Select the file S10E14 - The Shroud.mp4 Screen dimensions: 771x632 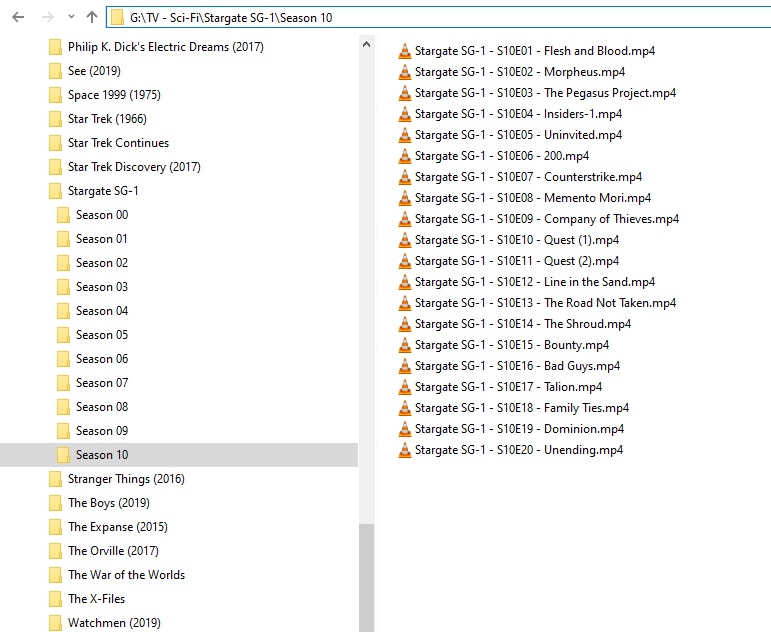point(514,324)
